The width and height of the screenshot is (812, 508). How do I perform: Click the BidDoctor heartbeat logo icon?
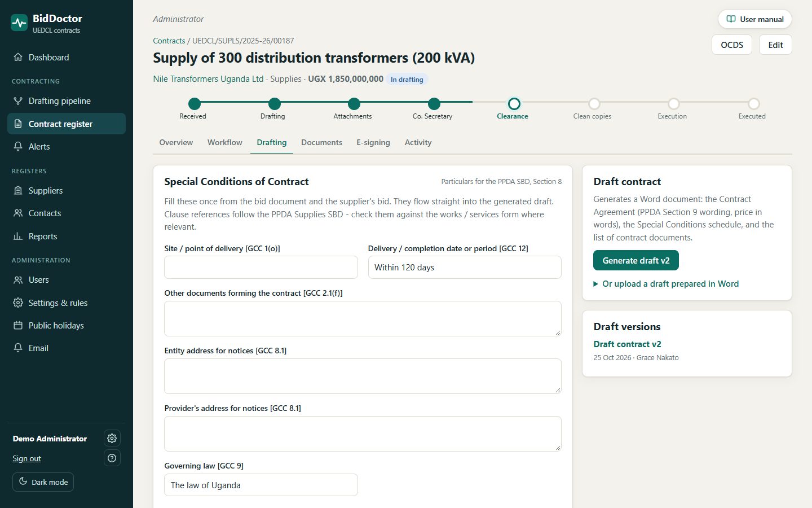[x=19, y=23]
